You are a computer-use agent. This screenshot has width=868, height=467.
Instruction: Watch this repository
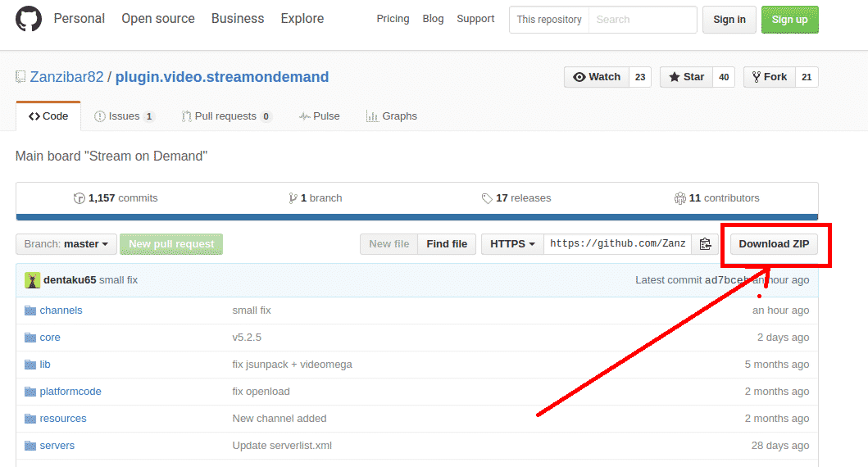click(597, 77)
